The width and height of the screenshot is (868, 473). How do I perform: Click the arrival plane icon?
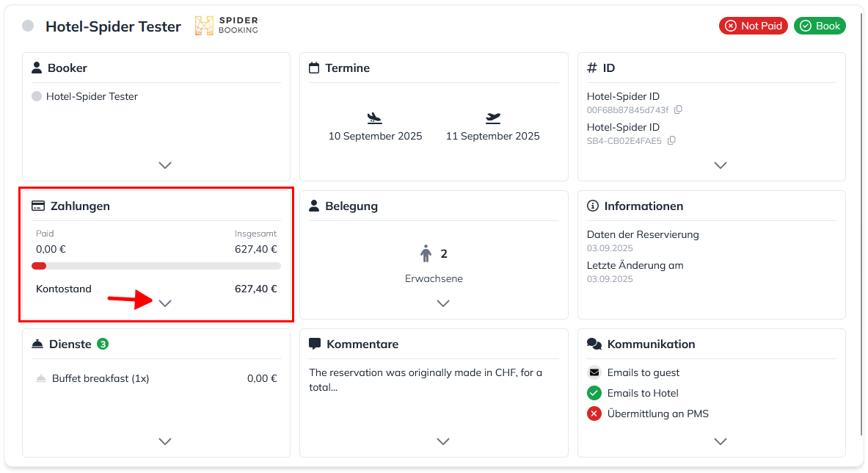click(375, 118)
